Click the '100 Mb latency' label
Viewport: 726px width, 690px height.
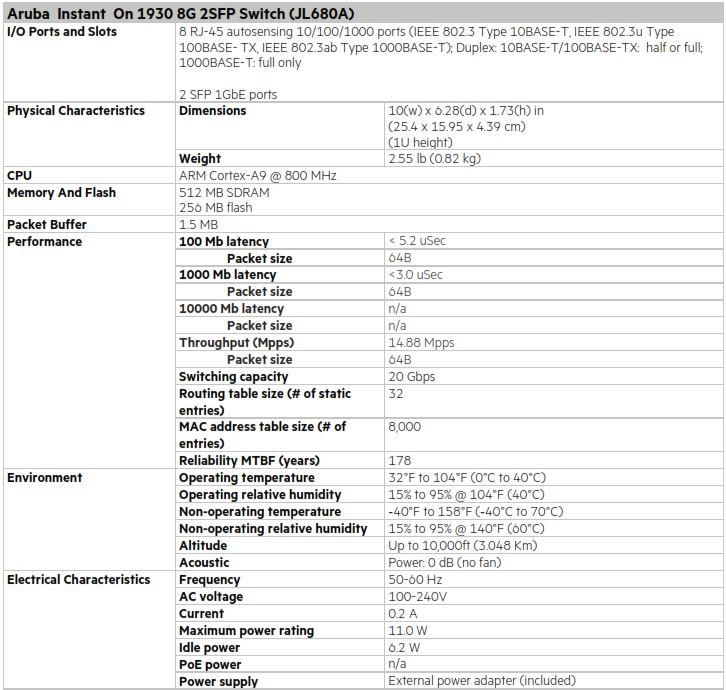coord(224,241)
